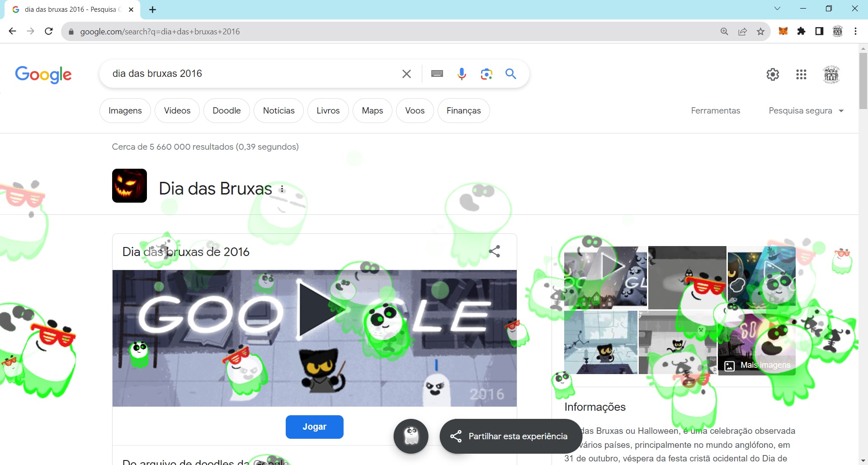The height and width of the screenshot is (465, 868).
Task: Open the Maps filter chip
Action: [x=373, y=110]
